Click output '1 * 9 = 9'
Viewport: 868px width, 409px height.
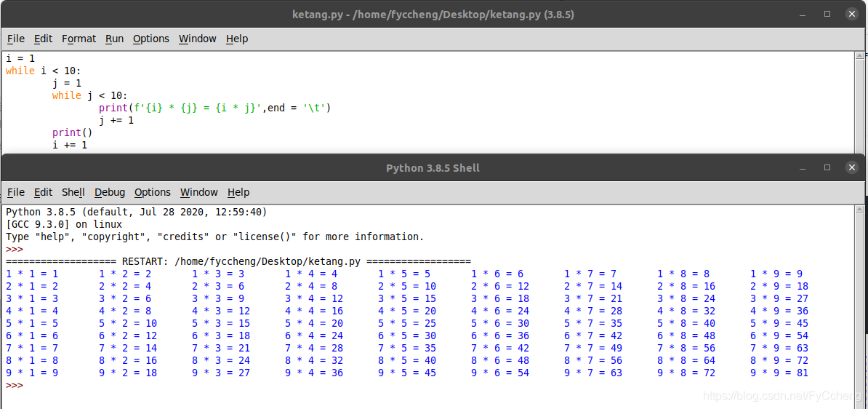tap(776, 274)
